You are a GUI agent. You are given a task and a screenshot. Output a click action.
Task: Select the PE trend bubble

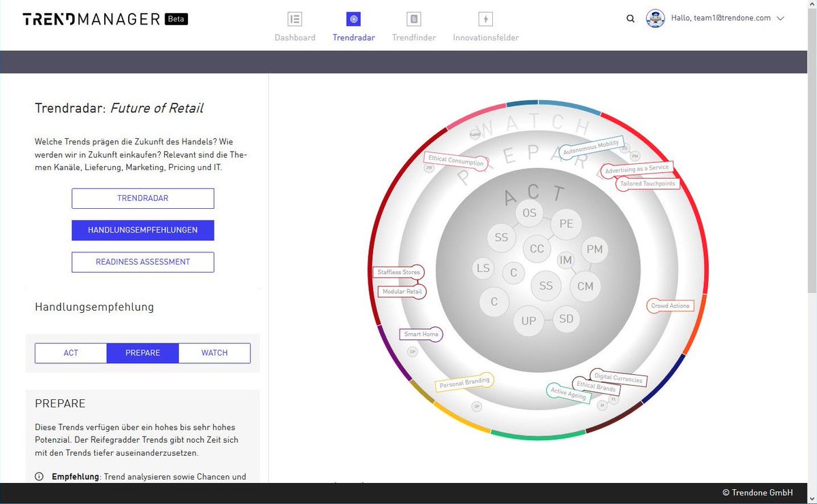tap(566, 223)
